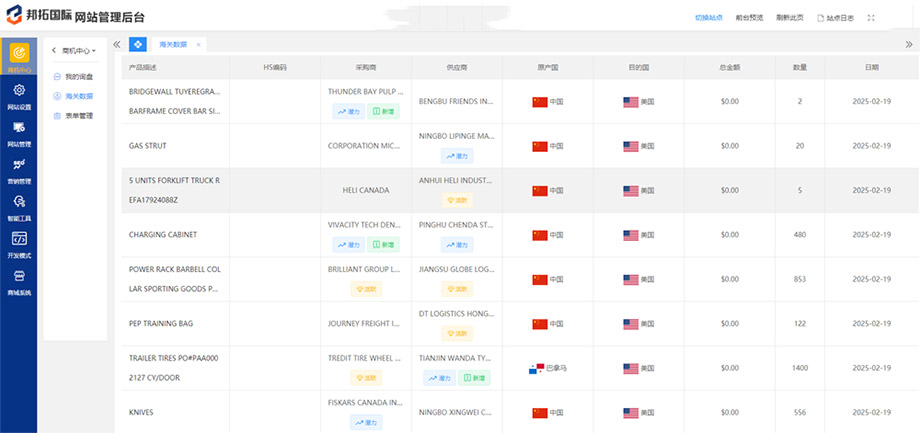This screenshot has height=433, width=920.
Task: Click 刷新此页 to refresh page
Action: click(x=790, y=18)
